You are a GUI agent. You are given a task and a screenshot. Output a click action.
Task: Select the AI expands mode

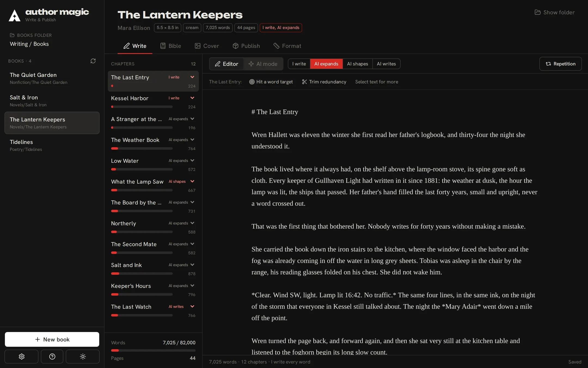(326, 64)
